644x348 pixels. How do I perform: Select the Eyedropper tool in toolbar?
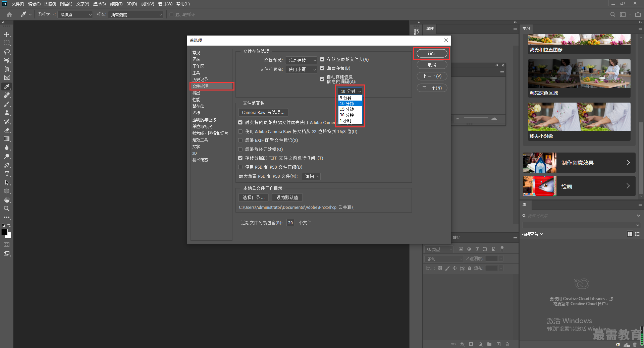pyautogui.click(x=7, y=87)
